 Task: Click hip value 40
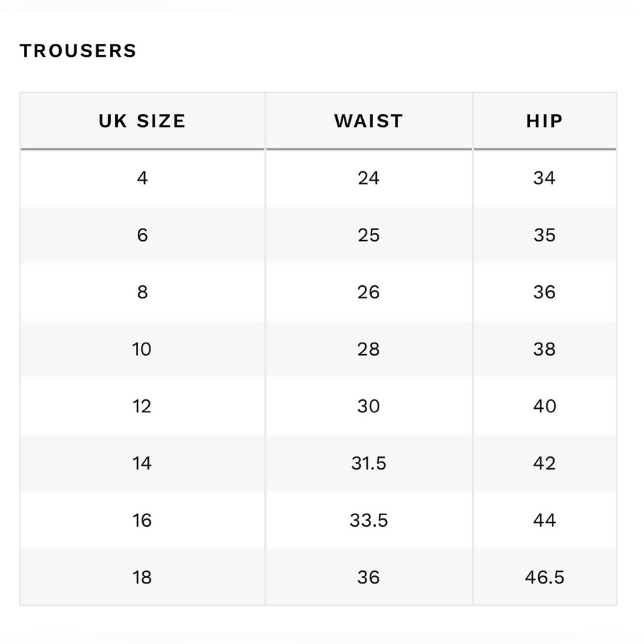click(x=544, y=406)
